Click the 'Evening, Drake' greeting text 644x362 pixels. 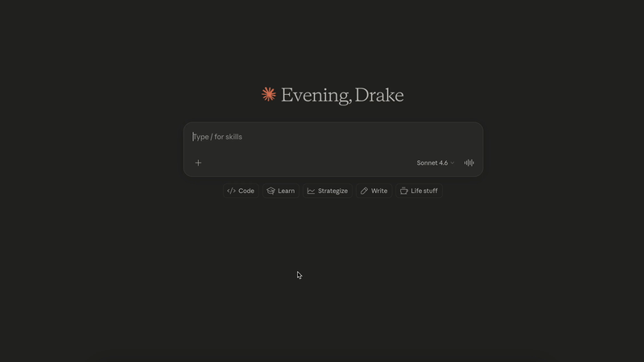[341, 95]
